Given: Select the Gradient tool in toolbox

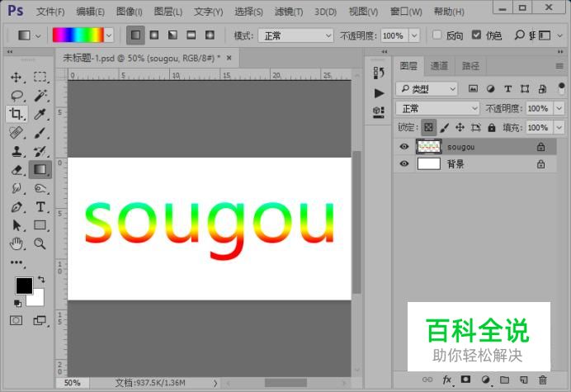Looking at the screenshot, I should (40, 169).
